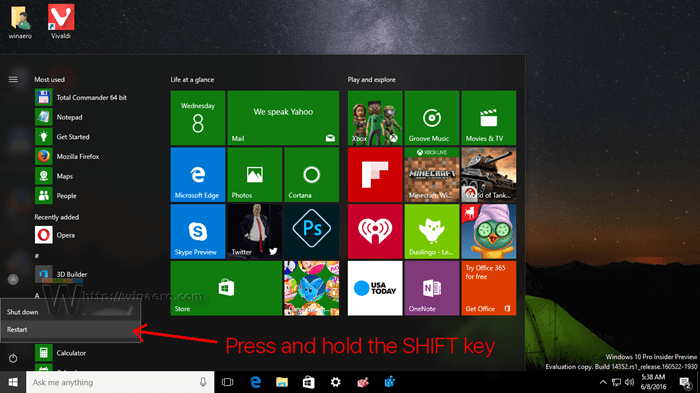Open the Xbox tile

(x=375, y=118)
